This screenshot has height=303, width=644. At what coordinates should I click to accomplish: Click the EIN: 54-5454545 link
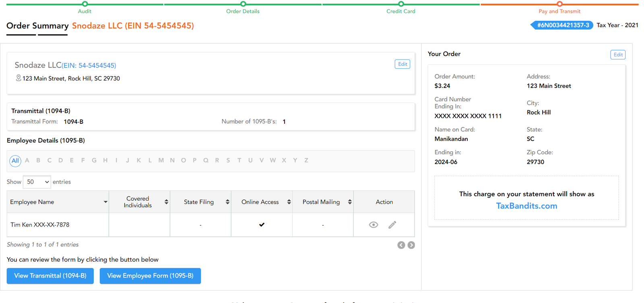(x=89, y=66)
